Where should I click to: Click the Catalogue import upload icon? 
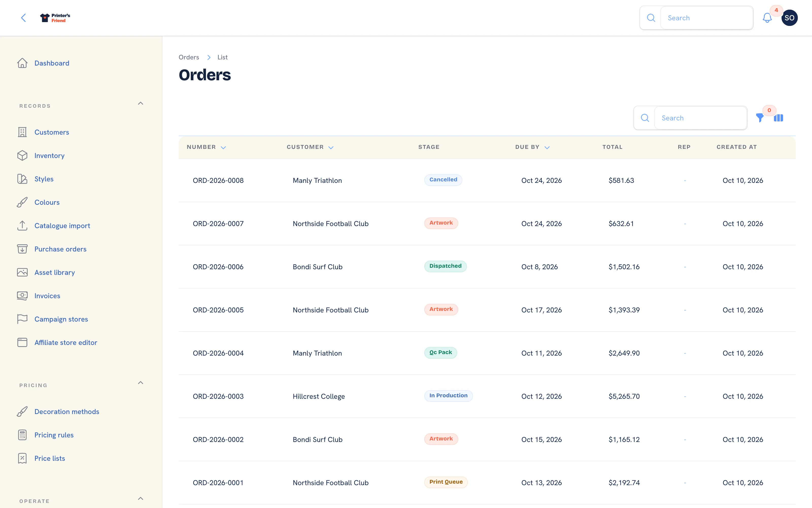[x=22, y=226]
